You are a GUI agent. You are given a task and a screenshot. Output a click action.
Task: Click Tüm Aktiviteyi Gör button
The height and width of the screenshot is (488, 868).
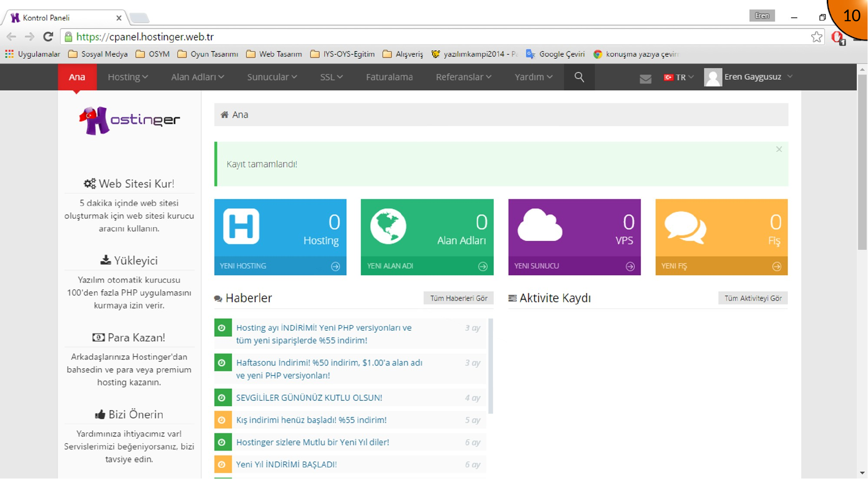(753, 299)
